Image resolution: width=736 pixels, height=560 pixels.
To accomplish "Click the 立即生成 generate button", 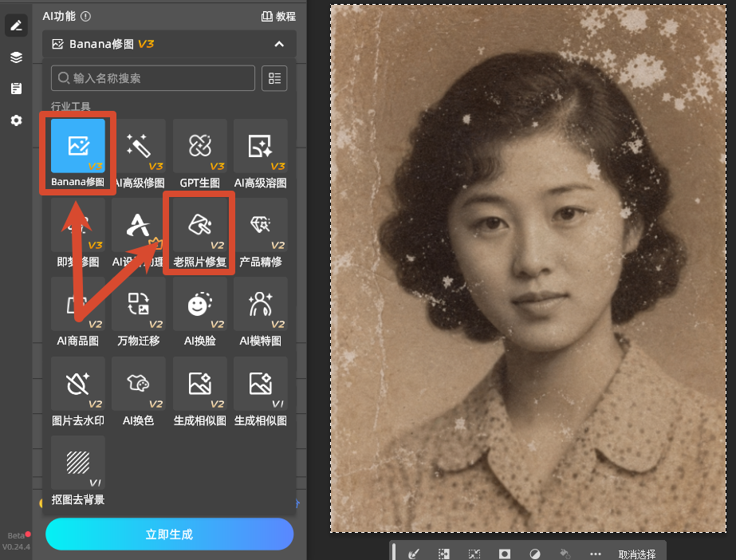I will click(x=170, y=534).
